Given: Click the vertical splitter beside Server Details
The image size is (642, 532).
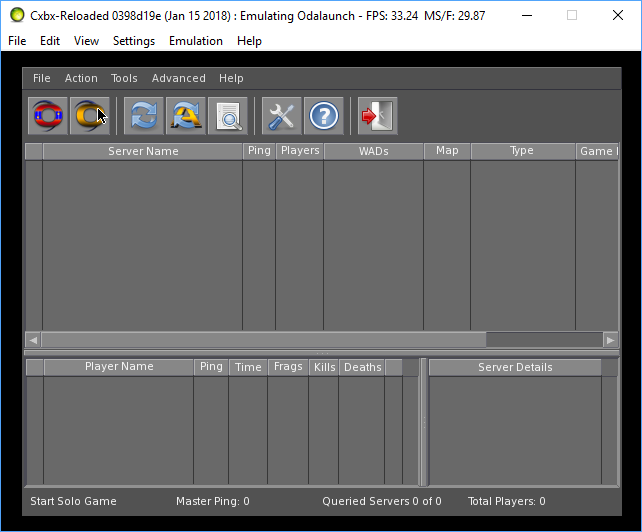Looking at the screenshot, I should [424, 422].
